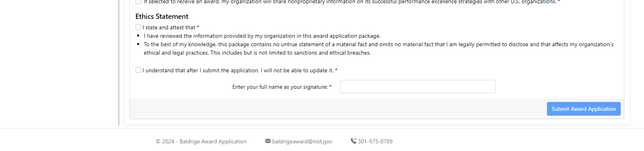
Task: Click the full name signature input field
Action: coord(418,86)
